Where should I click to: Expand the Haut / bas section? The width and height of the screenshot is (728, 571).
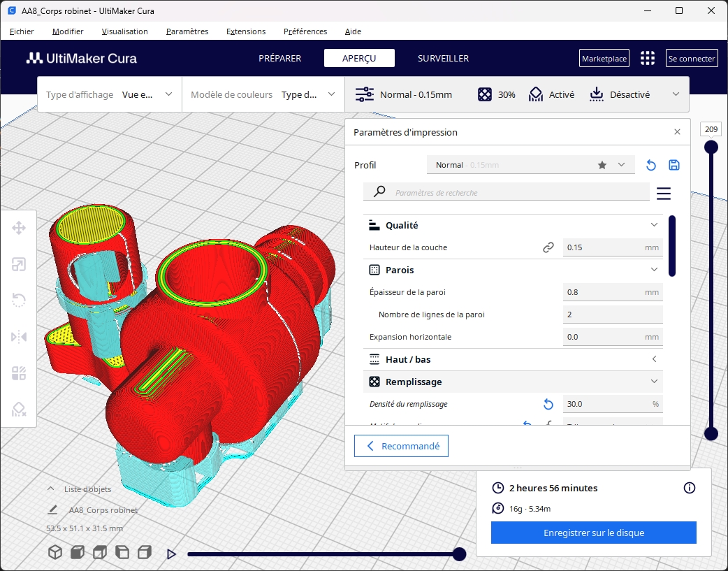point(654,359)
